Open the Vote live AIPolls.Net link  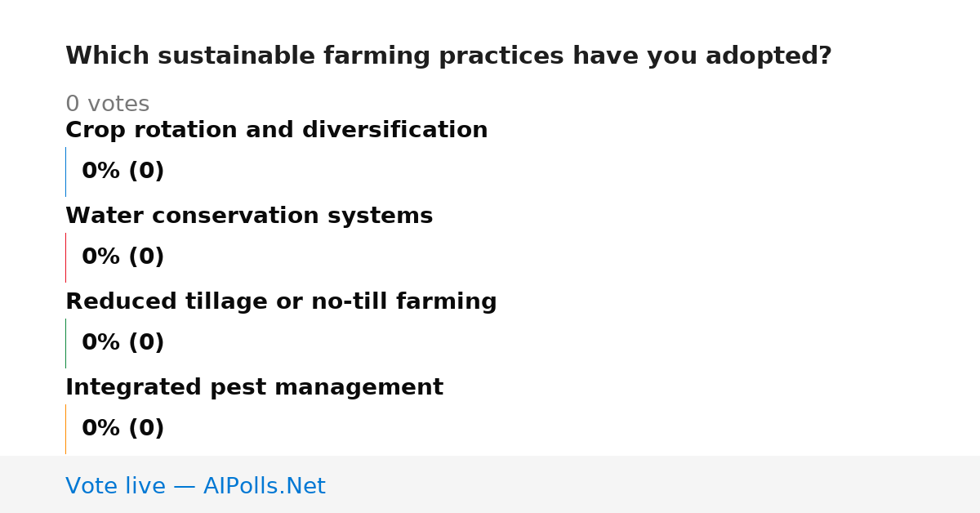[x=195, y=487]
